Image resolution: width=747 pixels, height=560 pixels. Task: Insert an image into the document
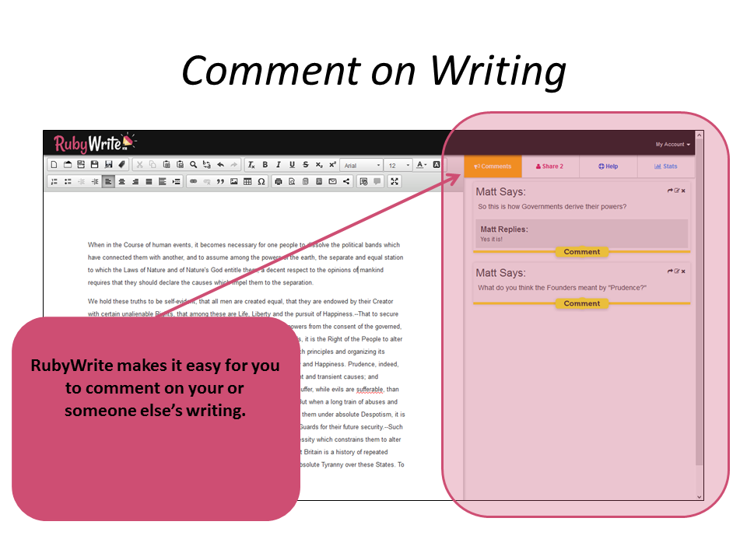click(x=234, y=181)
